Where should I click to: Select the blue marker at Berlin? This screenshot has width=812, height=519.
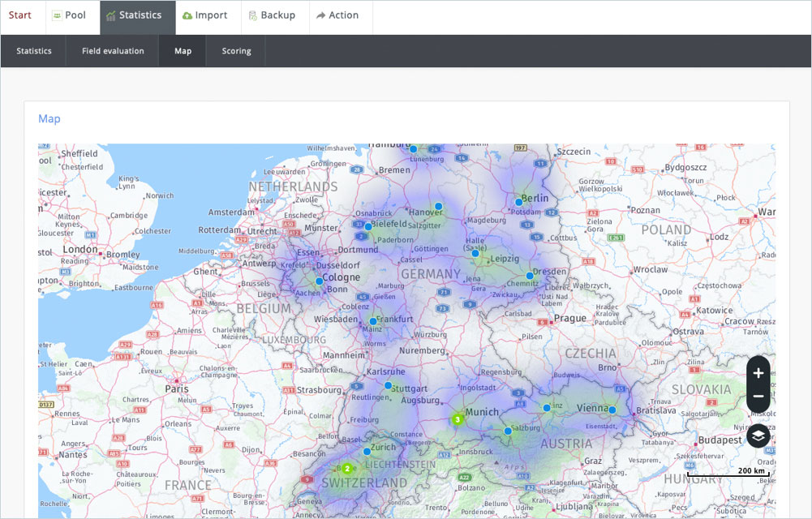(518, 202)
